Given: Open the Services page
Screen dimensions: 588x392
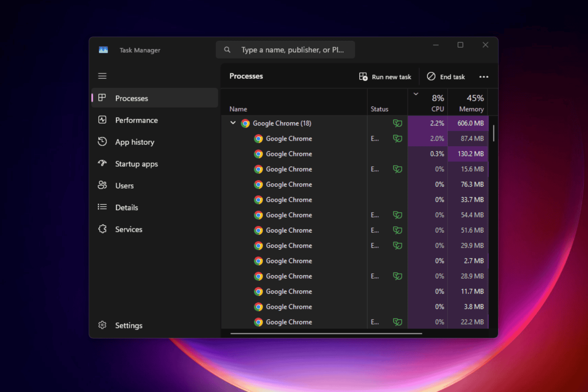Looking at the screenshot, I should click(x=155, y=229).
